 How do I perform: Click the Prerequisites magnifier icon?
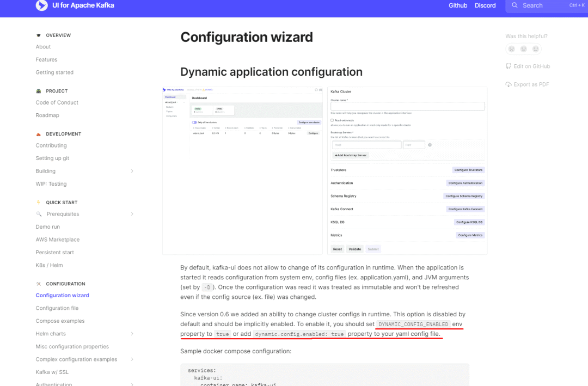(x=39, y=214)
